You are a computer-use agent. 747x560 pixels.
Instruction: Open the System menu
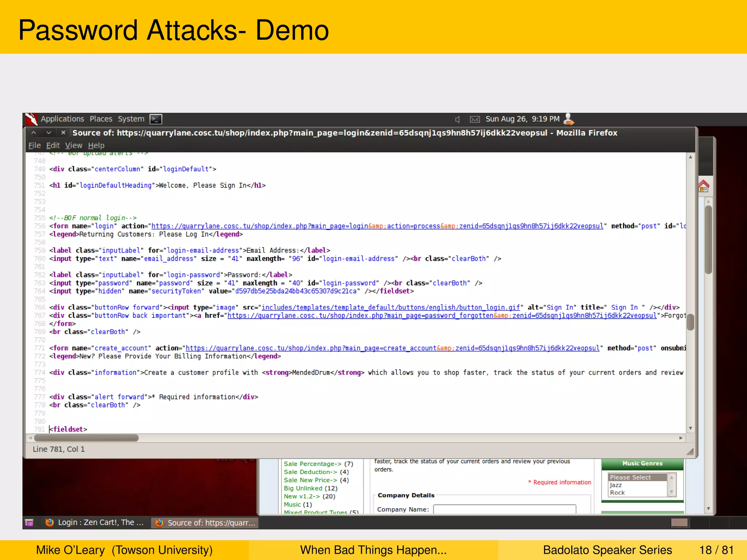tap(131, 119)
